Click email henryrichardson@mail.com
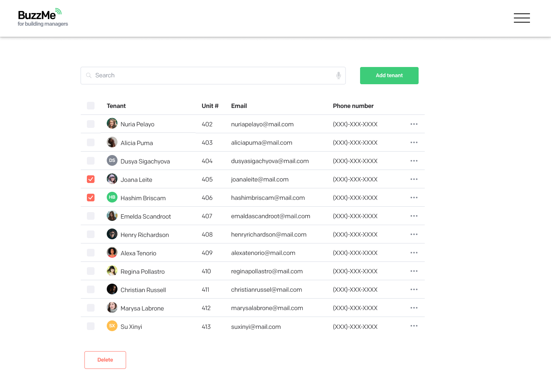Image resolution: width=551 pixels, height=392 pixels. point(269,235)
